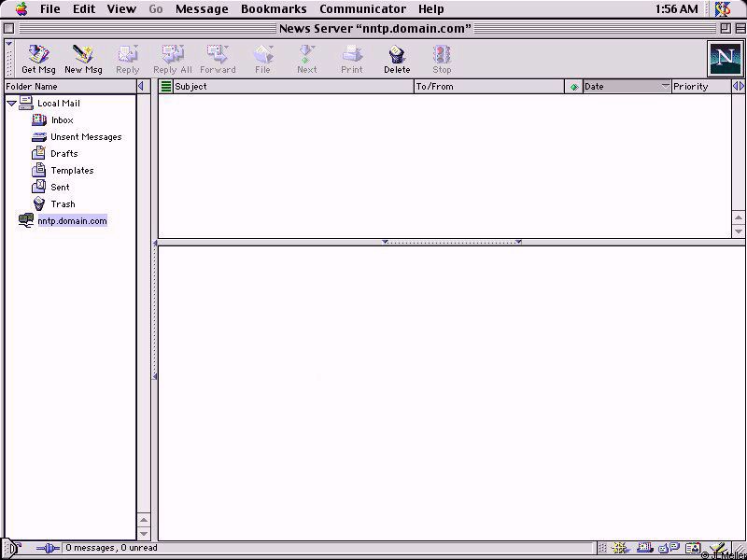The image size is (747, 560).
Task: Click the Folder Name column header
Action: (x=70, y=87)
